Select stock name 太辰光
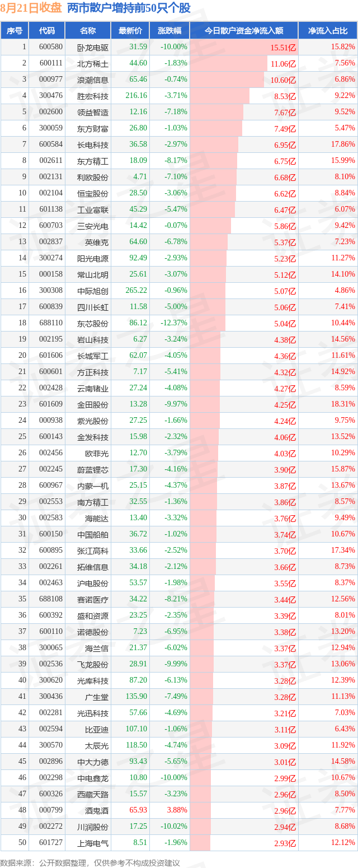 tap(97, 745)
